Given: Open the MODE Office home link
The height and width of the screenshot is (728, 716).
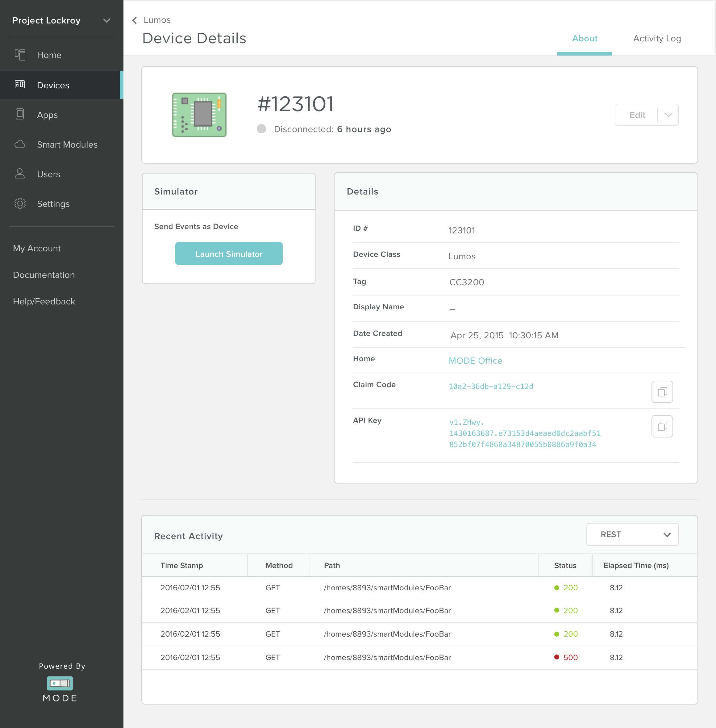Looking at the screenshot, I should (475, 360).
